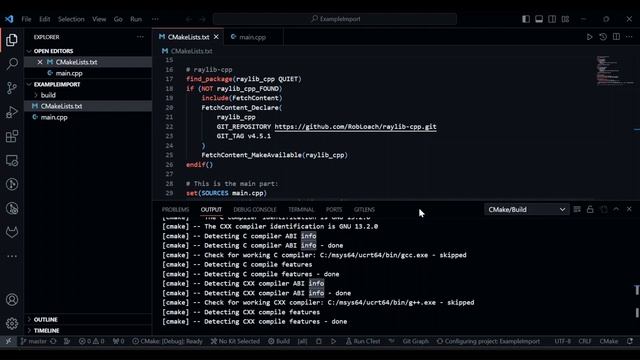Launch the CMake debug bug icon in status bar
This screenshot has width=640, height=360.
click(x=319, y=341)
